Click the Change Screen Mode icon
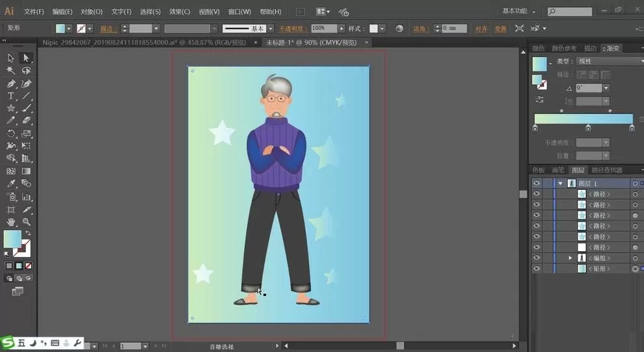 (18, 291)
